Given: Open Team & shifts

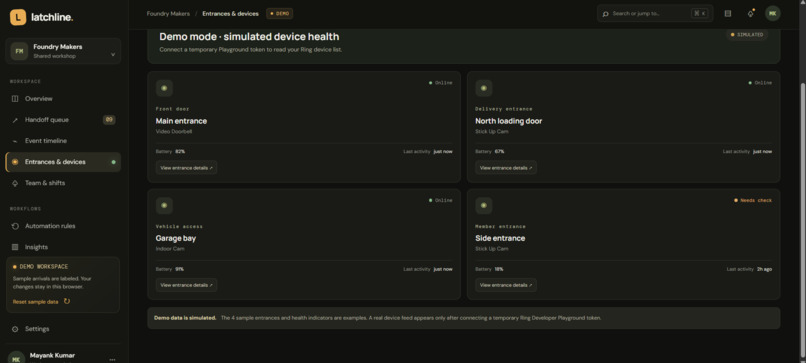Looking at the screenshot, I should [63, 183].
